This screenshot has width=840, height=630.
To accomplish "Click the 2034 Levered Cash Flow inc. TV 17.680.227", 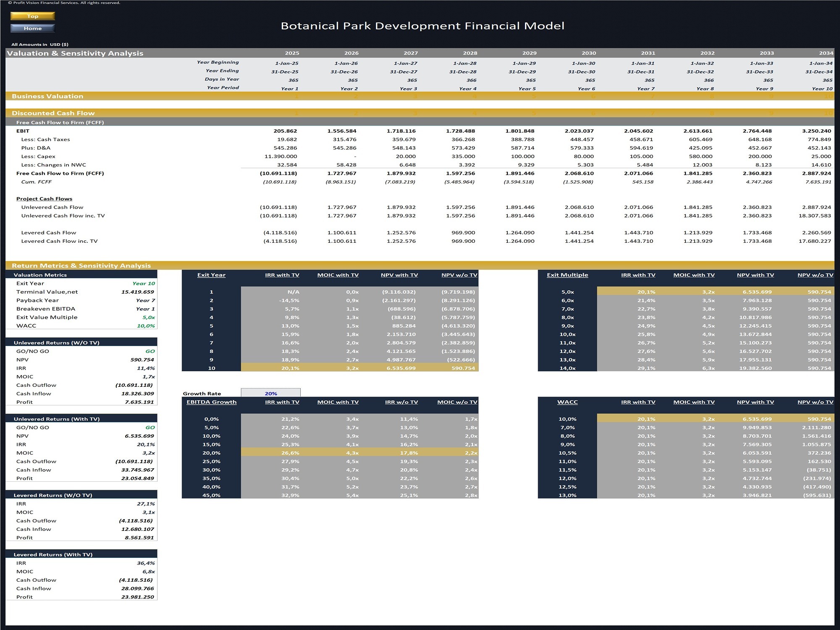I will pyautogui.click(x=814, y=241).
